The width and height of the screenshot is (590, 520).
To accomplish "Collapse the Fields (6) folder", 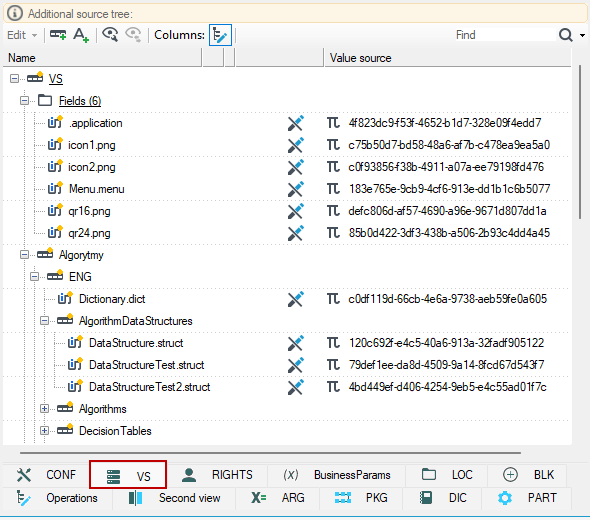I will tap(24, 100).
